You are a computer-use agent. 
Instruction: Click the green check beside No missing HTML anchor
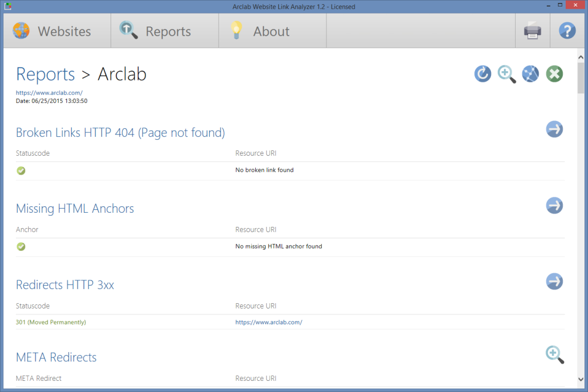21,247
